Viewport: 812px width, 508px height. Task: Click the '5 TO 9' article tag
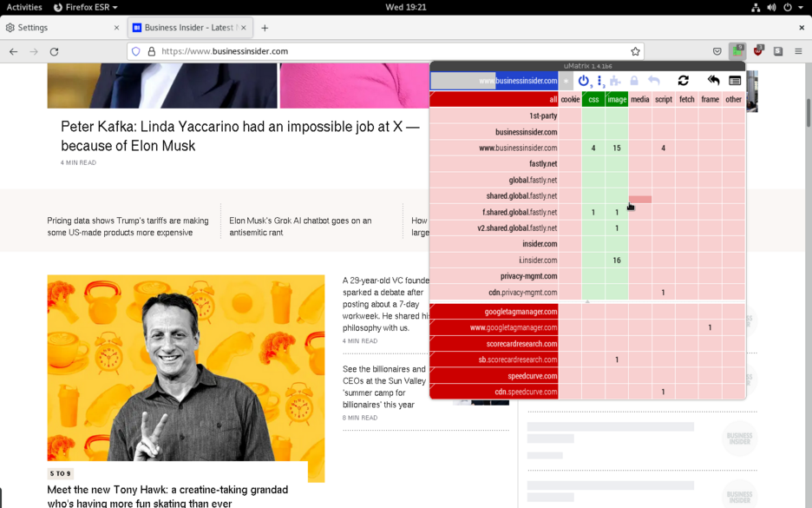click(x=61, y=474)
